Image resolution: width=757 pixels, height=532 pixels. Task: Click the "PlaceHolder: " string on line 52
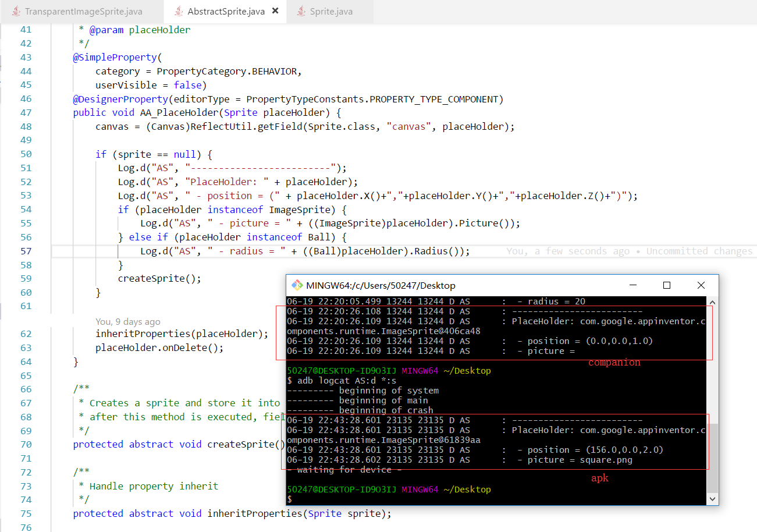pos(228,182)
